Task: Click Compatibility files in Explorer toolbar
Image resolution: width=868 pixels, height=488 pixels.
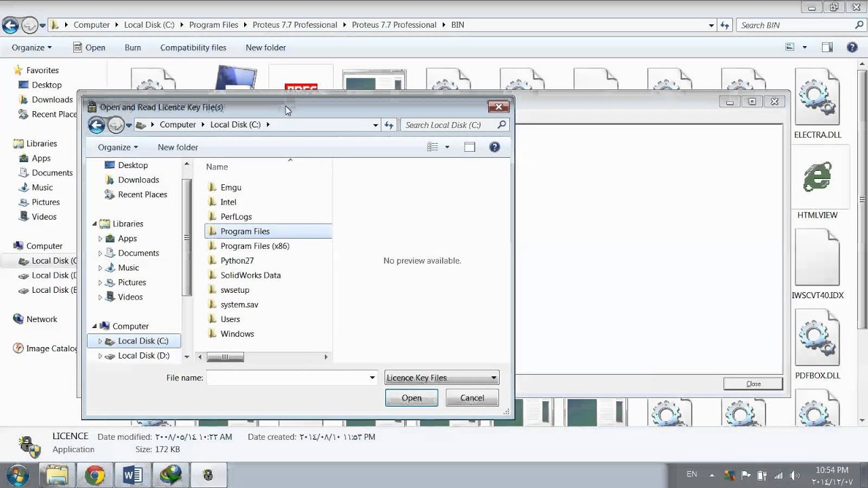Action: 193,47
